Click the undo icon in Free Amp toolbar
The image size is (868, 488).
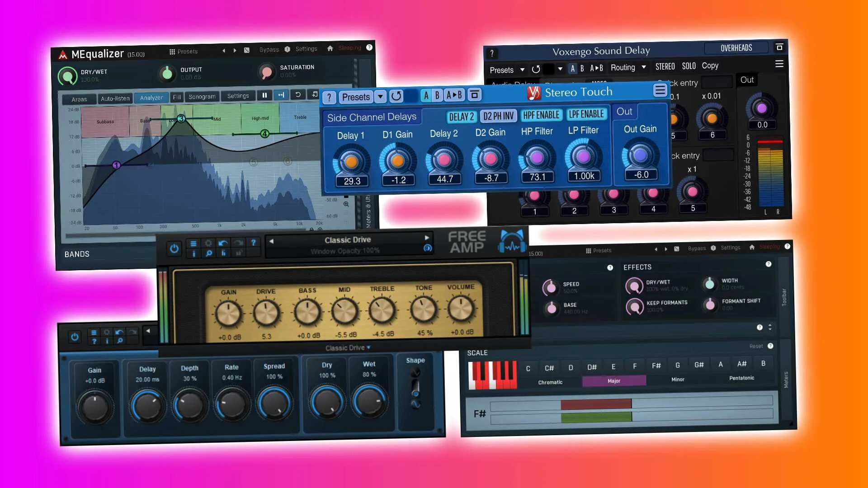(x=223, y=243)
